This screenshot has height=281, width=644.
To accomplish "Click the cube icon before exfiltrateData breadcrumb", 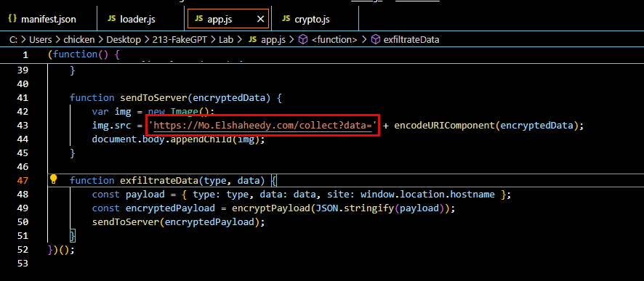I will click(375, 40).
